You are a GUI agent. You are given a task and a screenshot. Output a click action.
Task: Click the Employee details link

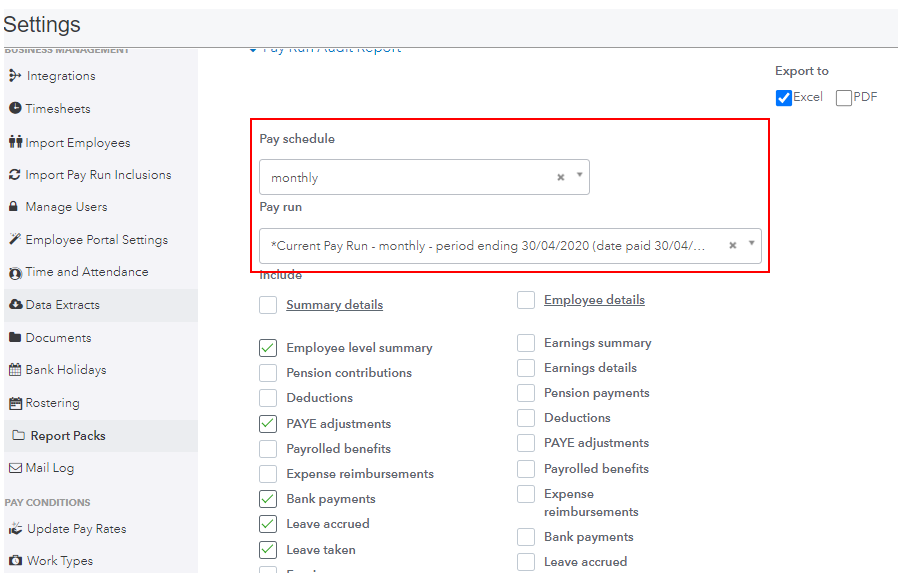pos(594,300)
